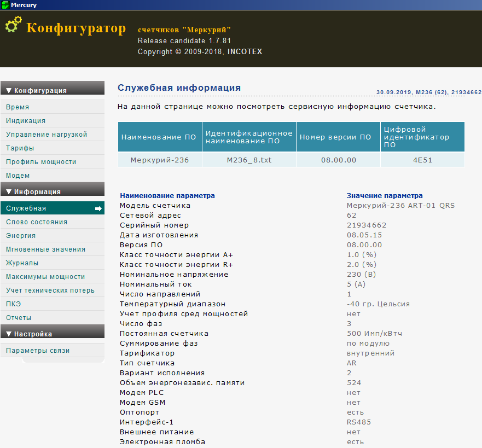This screenshot has width=482, height=448.
Task: Click the Конфигуратор title
Action: coord(76,28)
